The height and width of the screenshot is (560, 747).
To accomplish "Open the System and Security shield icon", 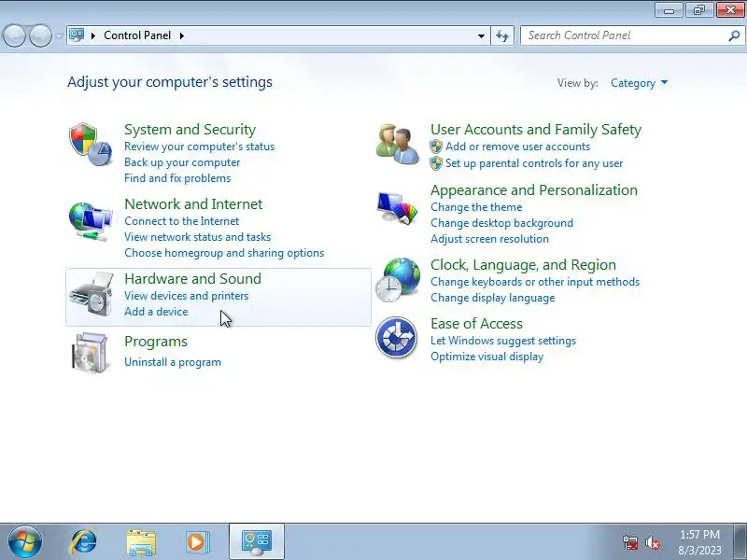I will [91, 145].
